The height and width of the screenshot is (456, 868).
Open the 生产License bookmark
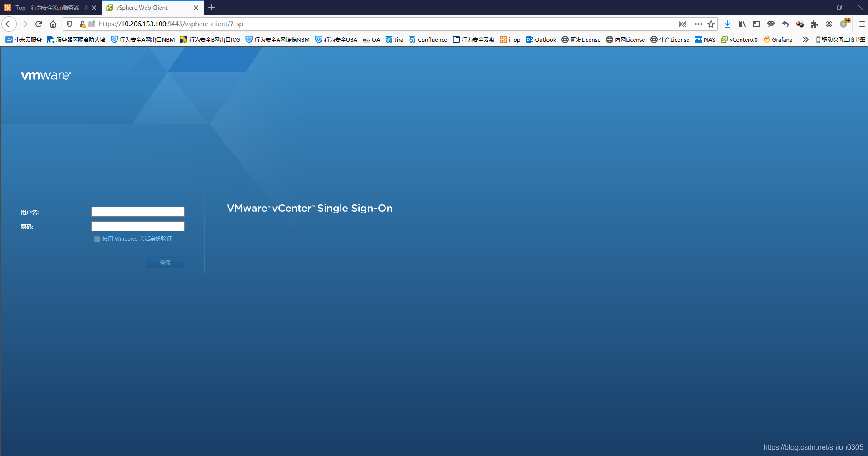coord(670,39)
